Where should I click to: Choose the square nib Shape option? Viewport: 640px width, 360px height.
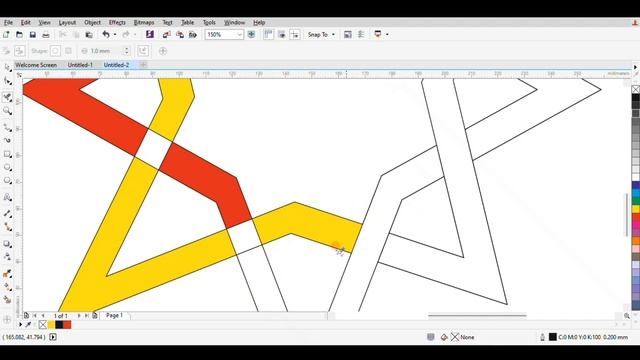(x=68, y=51)
